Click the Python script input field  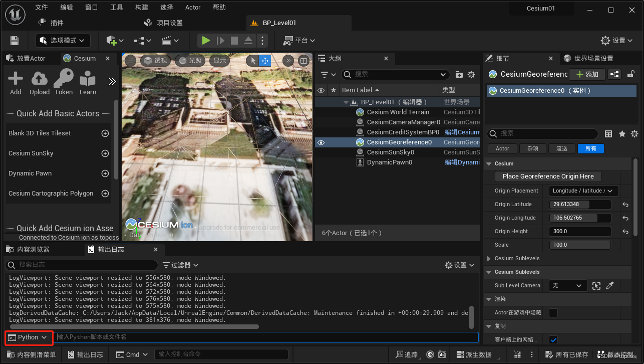pyautogui.click(x=266, y=337)
